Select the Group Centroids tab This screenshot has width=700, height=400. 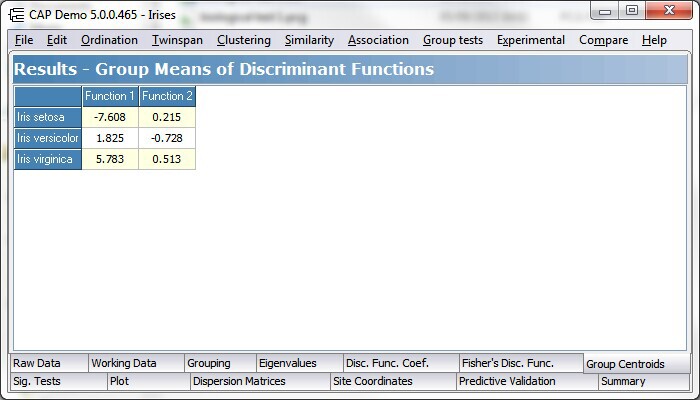click(637, 364)
